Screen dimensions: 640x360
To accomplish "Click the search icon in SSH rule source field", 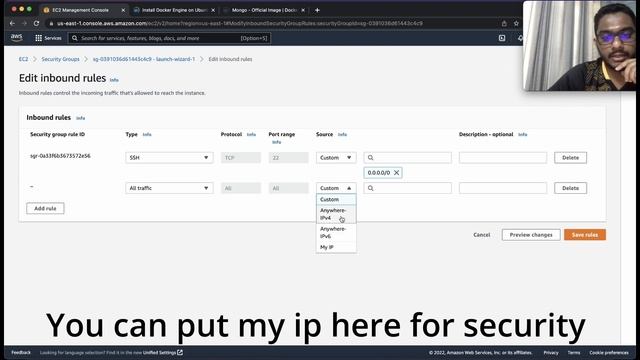I will 371,158.
